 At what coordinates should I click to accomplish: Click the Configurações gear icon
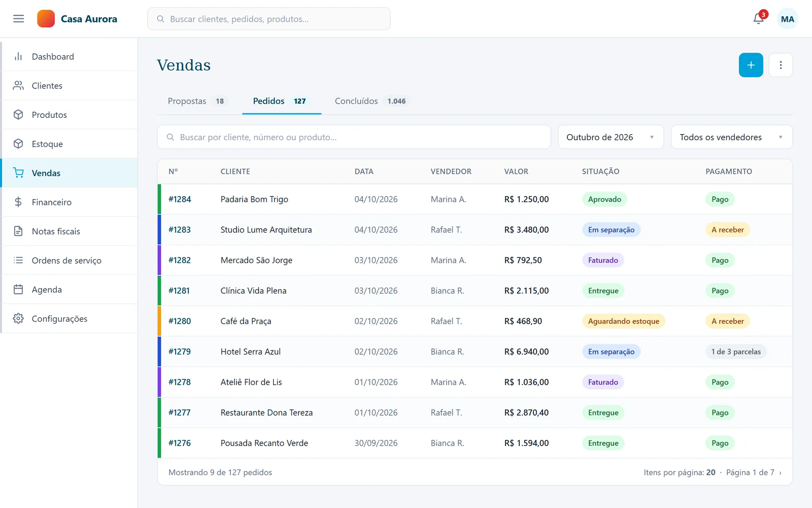tap(18, 319)
